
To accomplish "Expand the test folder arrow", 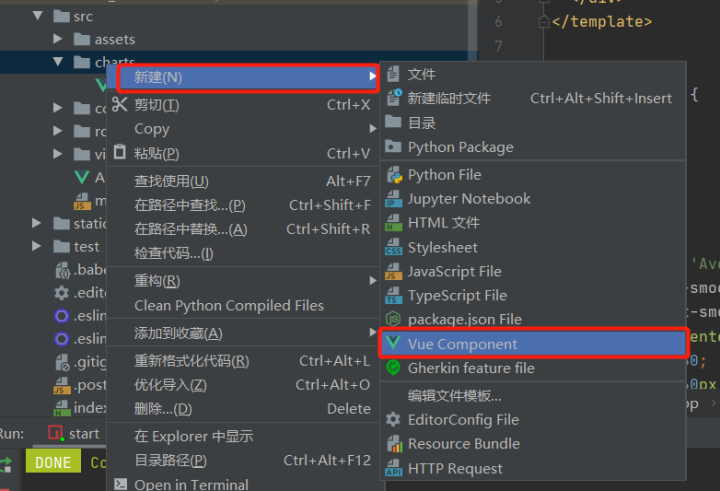I will (37, 246).
